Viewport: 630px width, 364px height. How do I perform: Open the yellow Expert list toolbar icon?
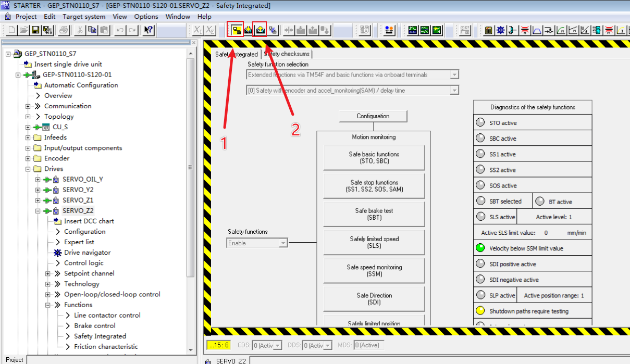point(488,30)
